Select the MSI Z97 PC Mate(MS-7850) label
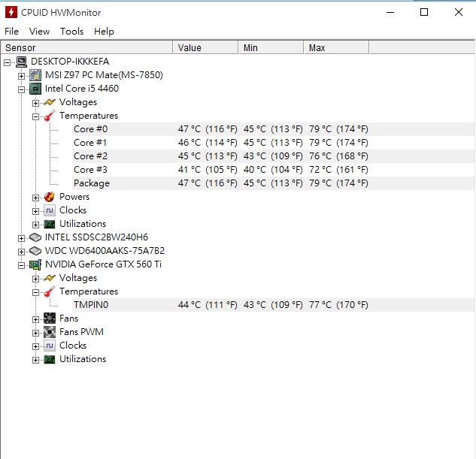This screenshot has width=476, height=459. 104,75
